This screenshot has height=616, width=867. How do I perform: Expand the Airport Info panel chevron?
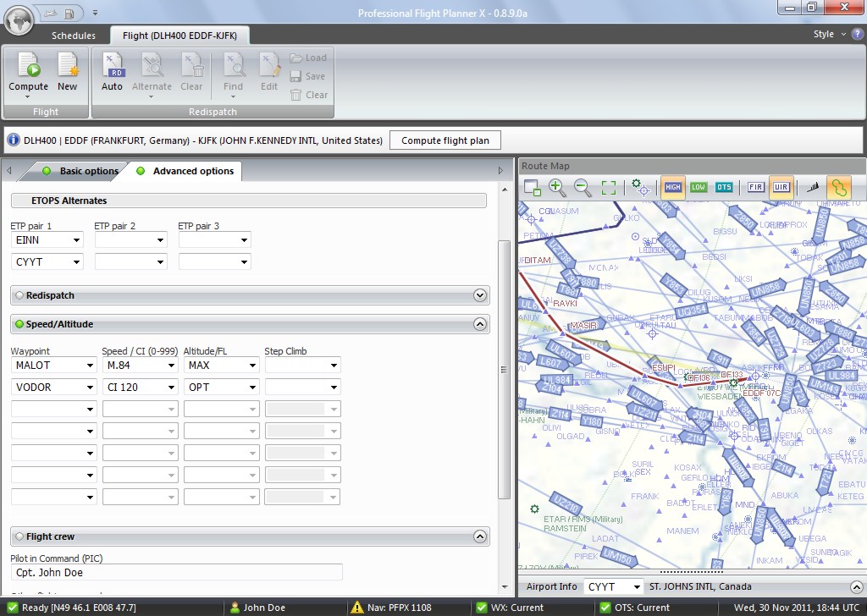coord(857,586)
